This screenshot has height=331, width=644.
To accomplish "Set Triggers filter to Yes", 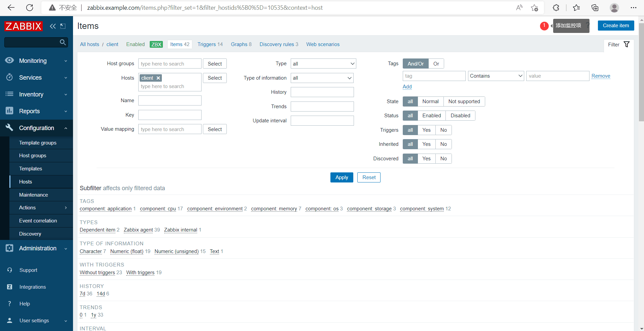I will pyautogui.click(x=426, y=130).
